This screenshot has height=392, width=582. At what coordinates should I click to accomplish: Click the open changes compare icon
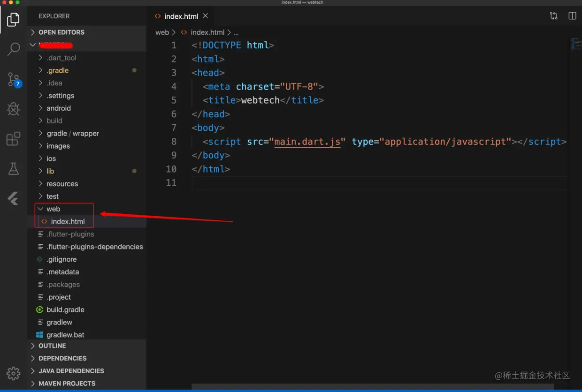(x=554, y=16)
